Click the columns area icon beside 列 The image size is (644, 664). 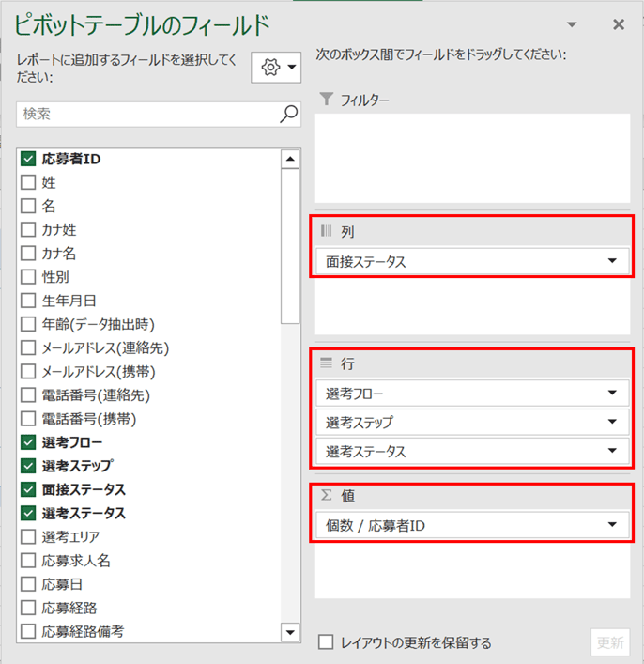coord(327,231)
